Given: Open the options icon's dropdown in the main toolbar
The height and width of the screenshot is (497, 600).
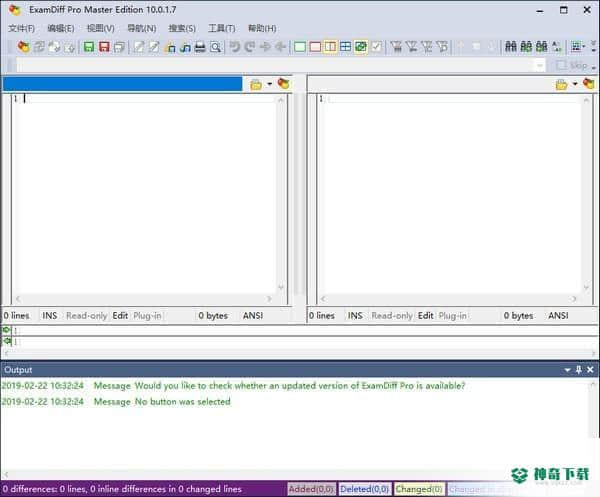Looking at the screenshot, I should 584,47.
